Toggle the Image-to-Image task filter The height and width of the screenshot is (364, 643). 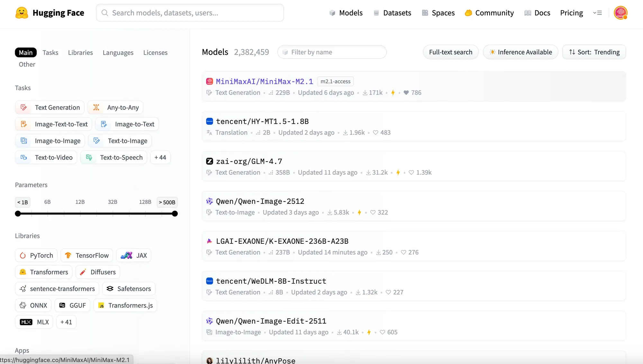click(50, 141)
